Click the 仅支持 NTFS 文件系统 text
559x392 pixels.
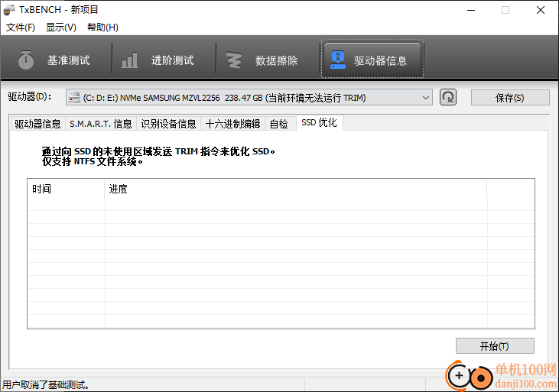tap(93, 161)
